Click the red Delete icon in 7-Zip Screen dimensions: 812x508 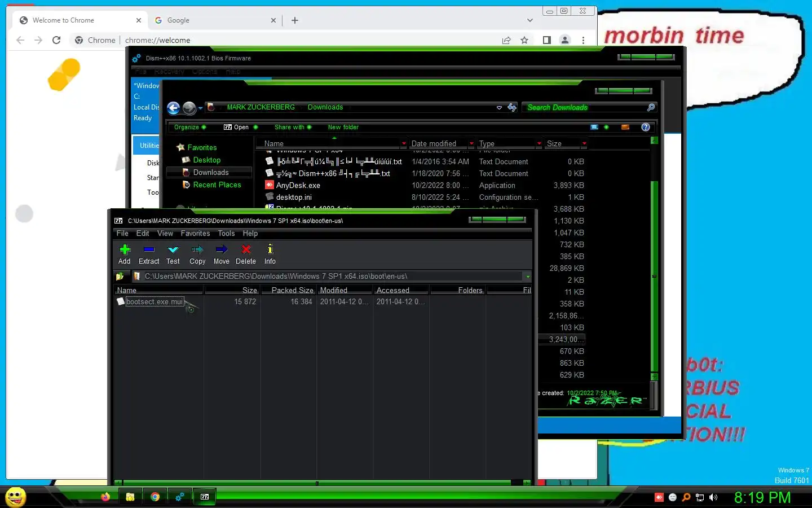tap(246, 254)
